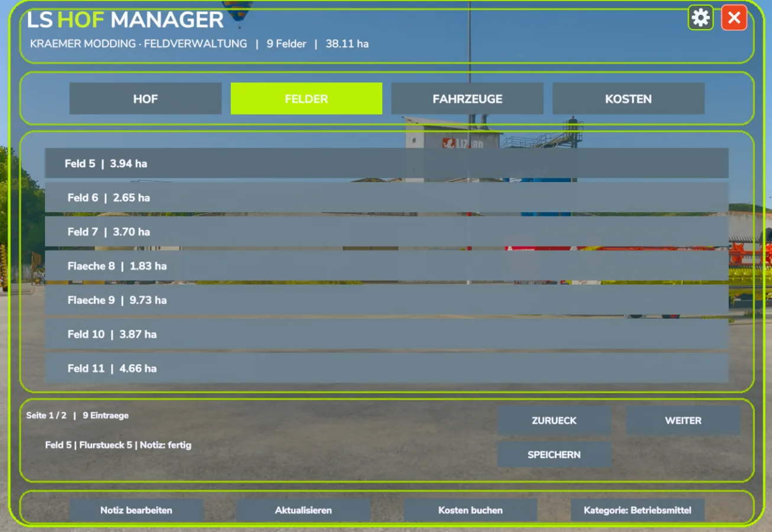Open settings via the gear icon
The height and width of the screenshot is (532, 772).
coord(700,18)
